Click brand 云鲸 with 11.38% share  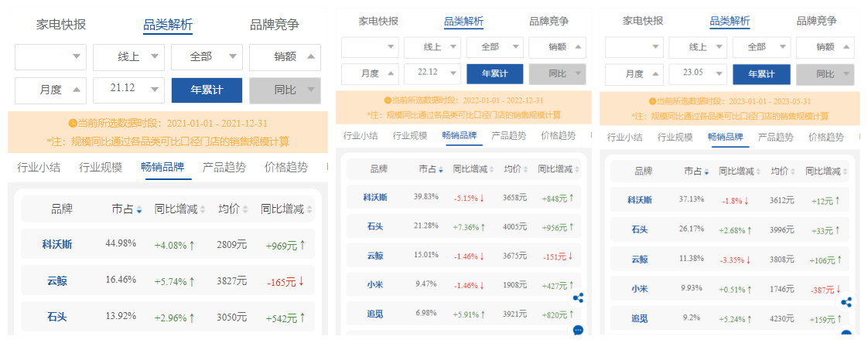639,260
